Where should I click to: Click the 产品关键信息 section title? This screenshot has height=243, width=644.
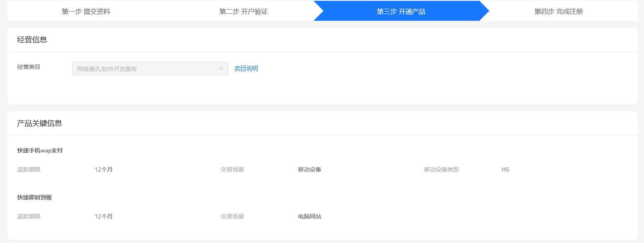coord(39,123)
